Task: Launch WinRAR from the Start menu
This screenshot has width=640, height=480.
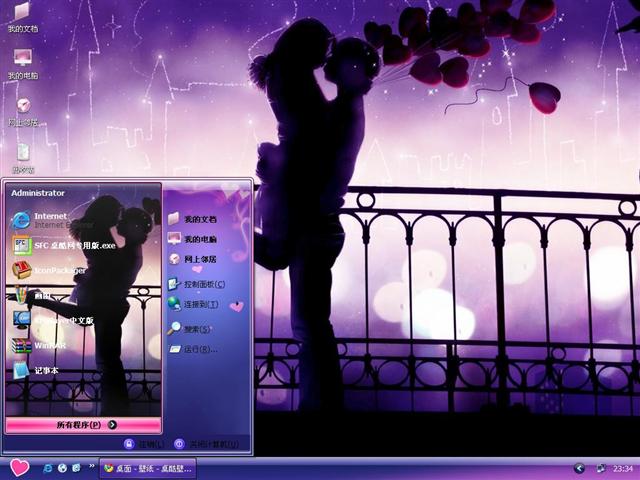Action: point(39,345)
